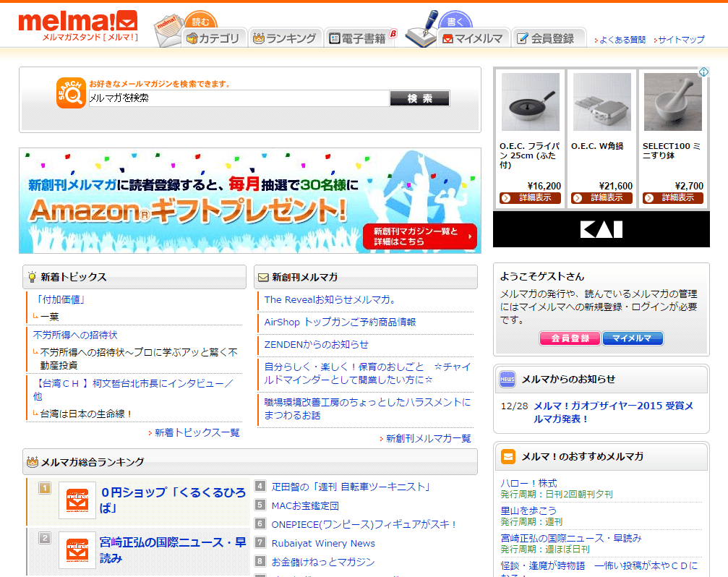Open the ハロー！株式 recommended magazine

528,483
